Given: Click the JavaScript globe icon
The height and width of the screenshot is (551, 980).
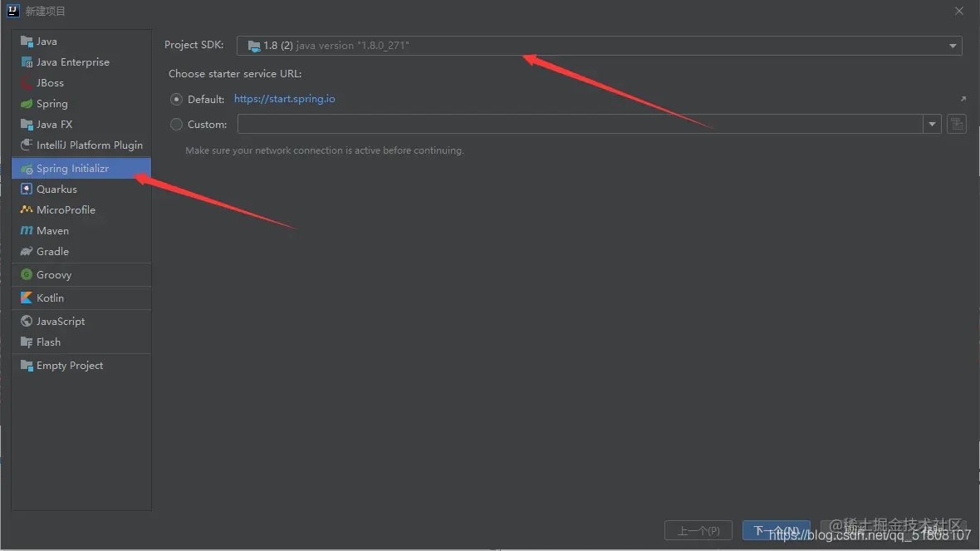Looking at the screenshot, I should click(27, 321).
